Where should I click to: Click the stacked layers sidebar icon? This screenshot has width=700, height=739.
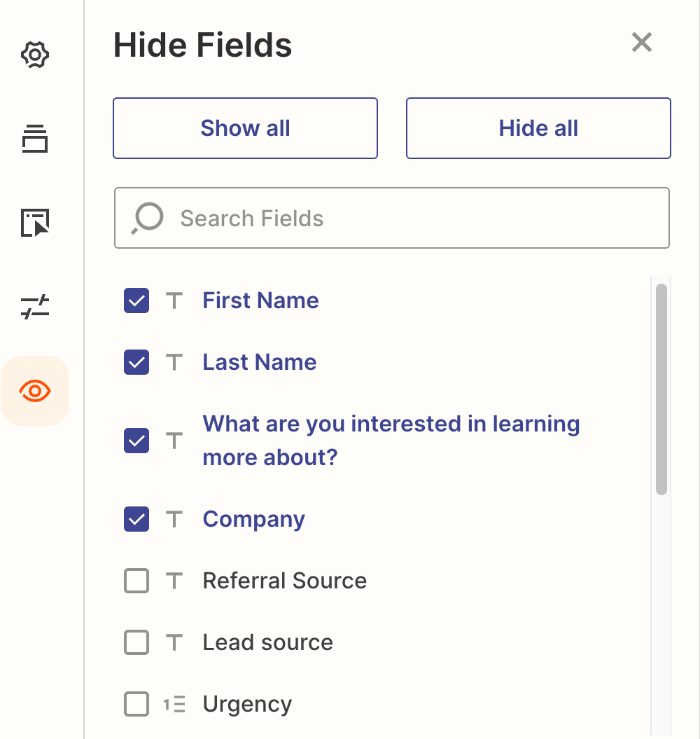(35, 138)
